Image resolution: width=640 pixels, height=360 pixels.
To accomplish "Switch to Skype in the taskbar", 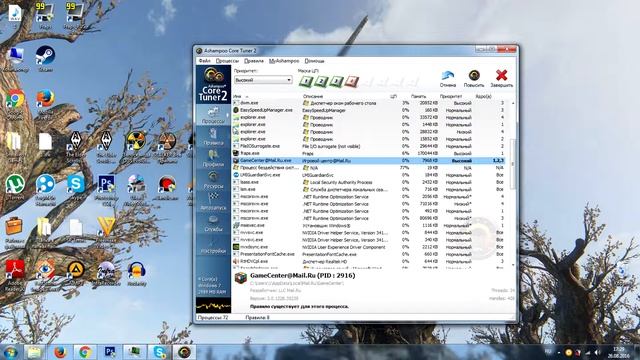I will coord(159,352).
